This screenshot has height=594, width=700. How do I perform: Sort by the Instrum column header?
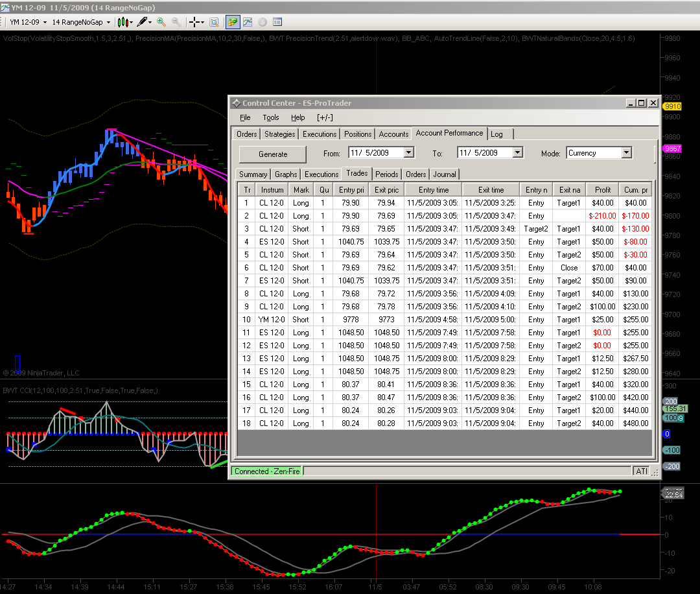click(272, 190)
